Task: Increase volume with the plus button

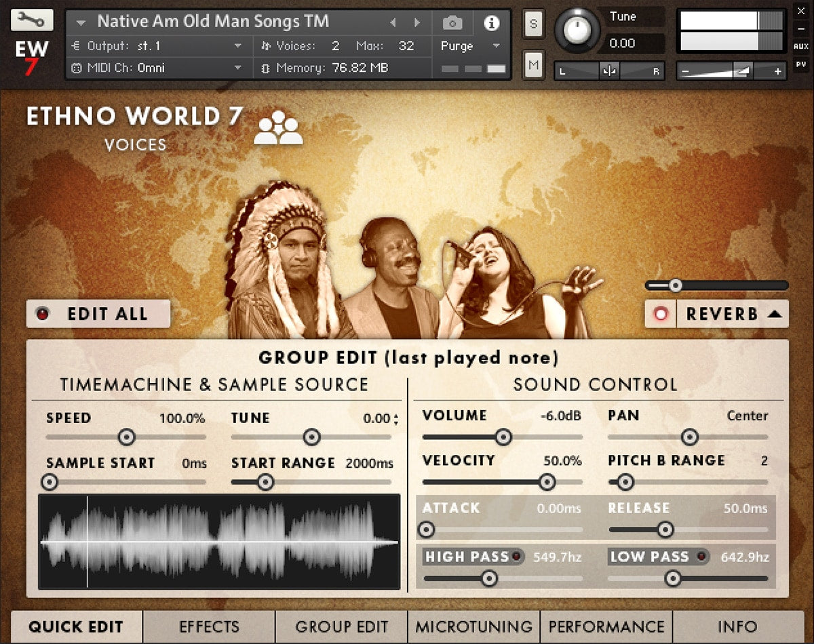Action: 777,71
